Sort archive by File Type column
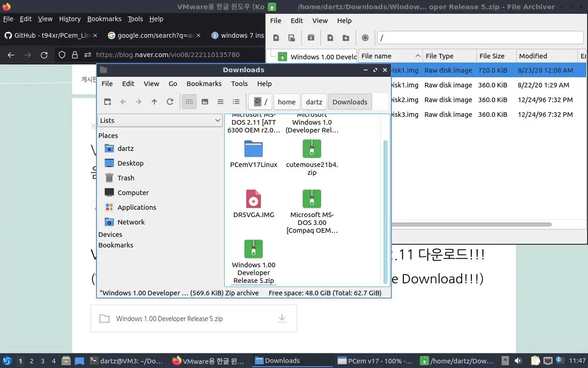 [449, 56]
